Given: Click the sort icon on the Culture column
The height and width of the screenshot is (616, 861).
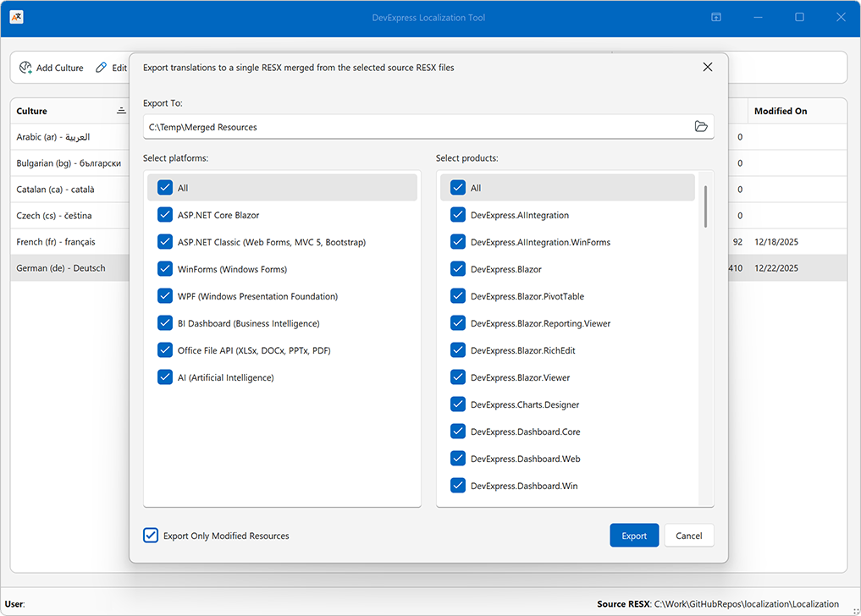Looking at the screenshot, I should point(121,110).
